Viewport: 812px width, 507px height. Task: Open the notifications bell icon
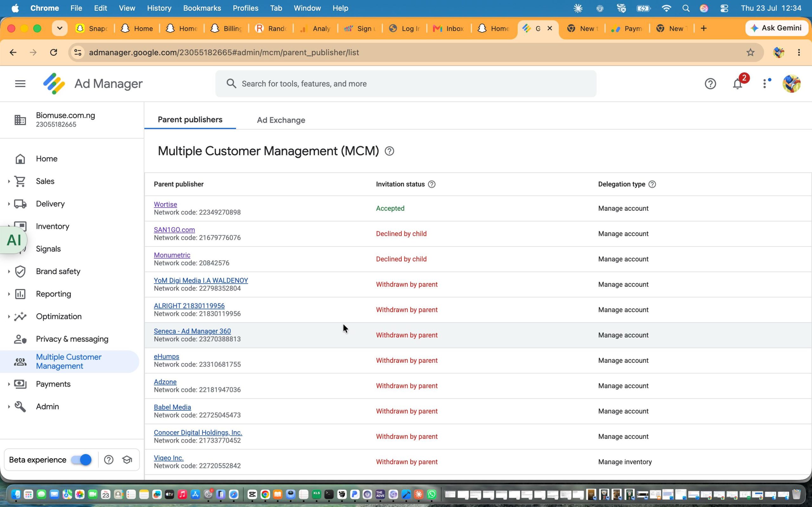737,84
